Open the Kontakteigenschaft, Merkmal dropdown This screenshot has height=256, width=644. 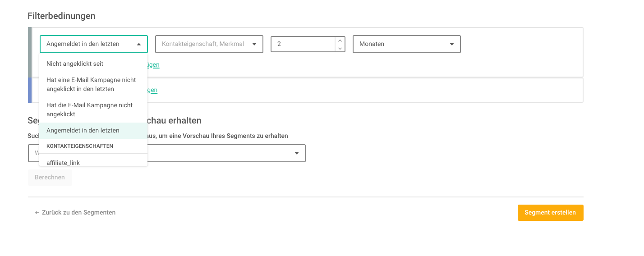(x=209, y=44)
